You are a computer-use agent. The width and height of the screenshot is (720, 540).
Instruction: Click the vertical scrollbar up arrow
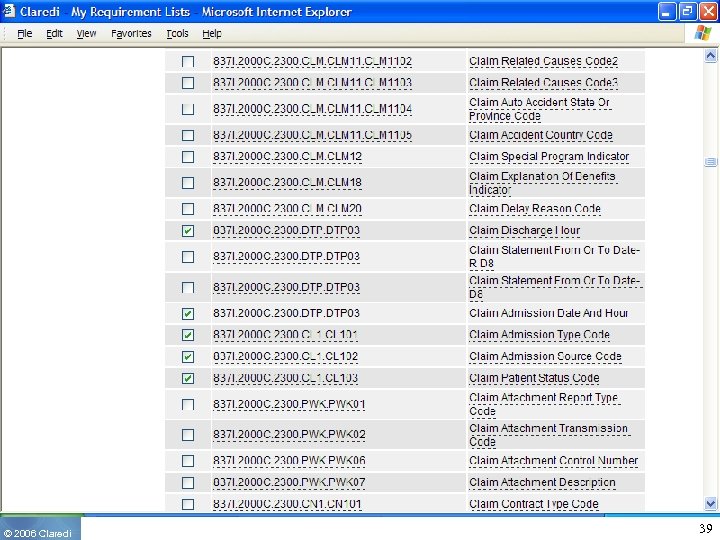710,56
